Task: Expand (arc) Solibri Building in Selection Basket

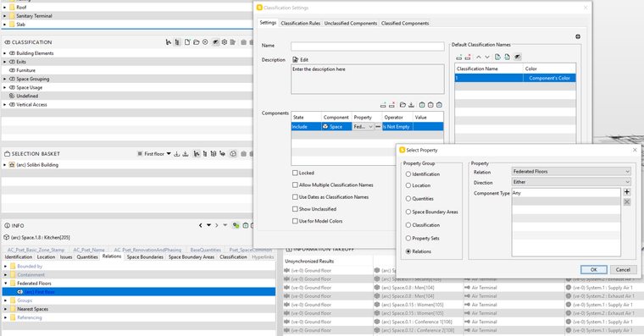Action: pyautogui.click(x=5, y=165)
